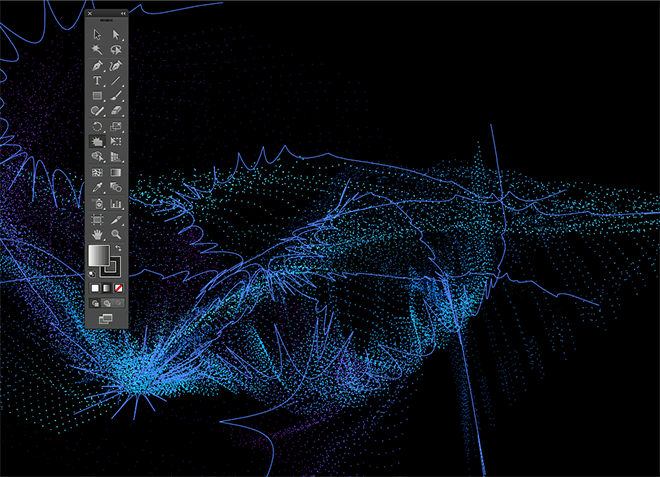Click the Fill color box
Screen dimensions: 660x477
click(100, 256)
